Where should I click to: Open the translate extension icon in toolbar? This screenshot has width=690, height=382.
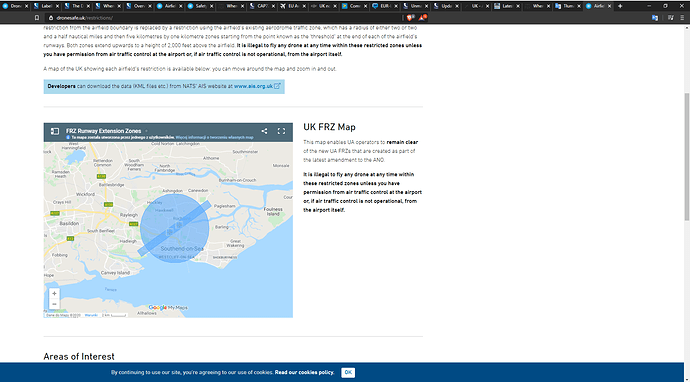(x=655, y=18)
